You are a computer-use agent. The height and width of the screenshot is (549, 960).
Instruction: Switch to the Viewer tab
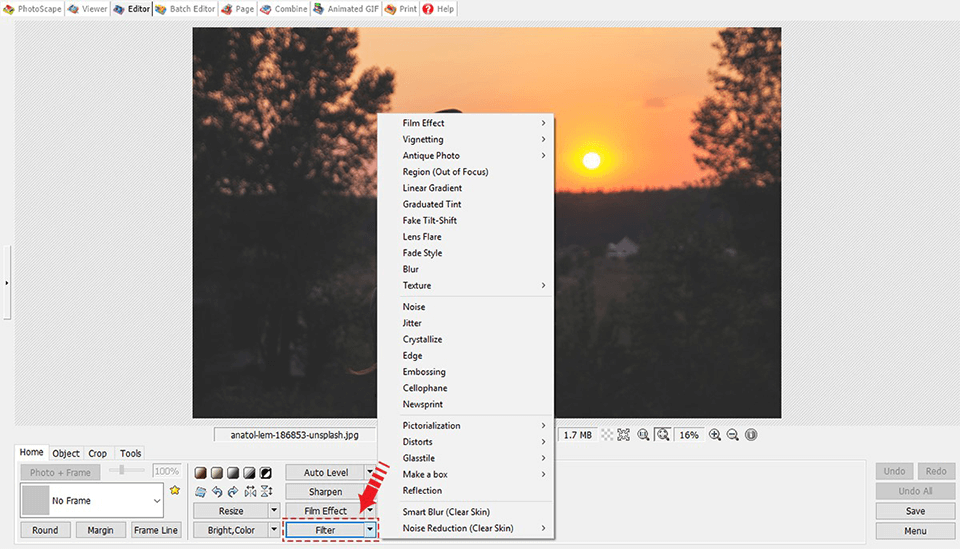88,9
